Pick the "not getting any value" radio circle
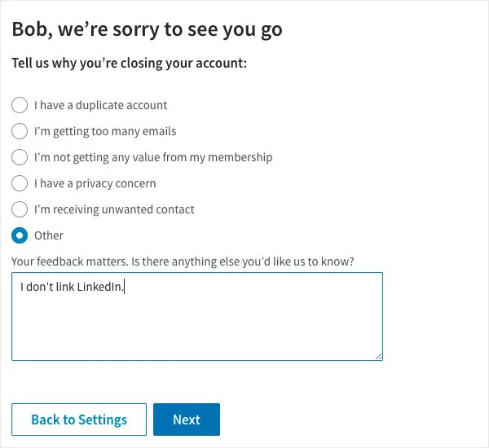 pos(20,157)
